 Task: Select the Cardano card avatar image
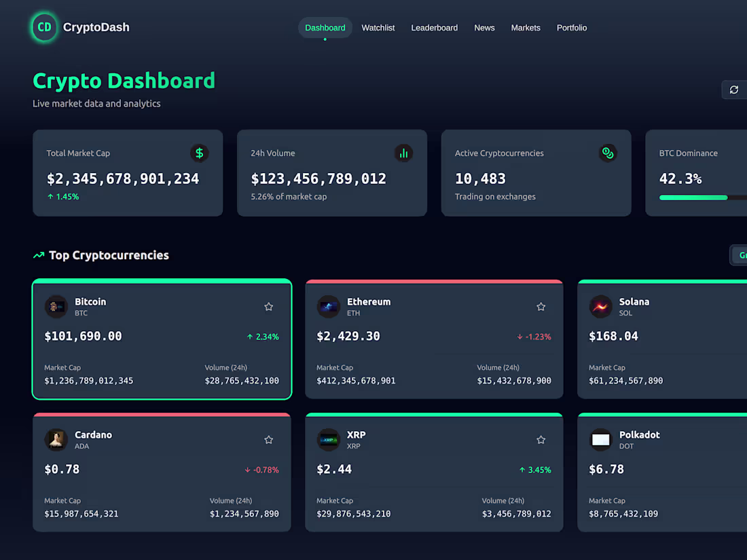pyautogui.click(x=56, y=440)
